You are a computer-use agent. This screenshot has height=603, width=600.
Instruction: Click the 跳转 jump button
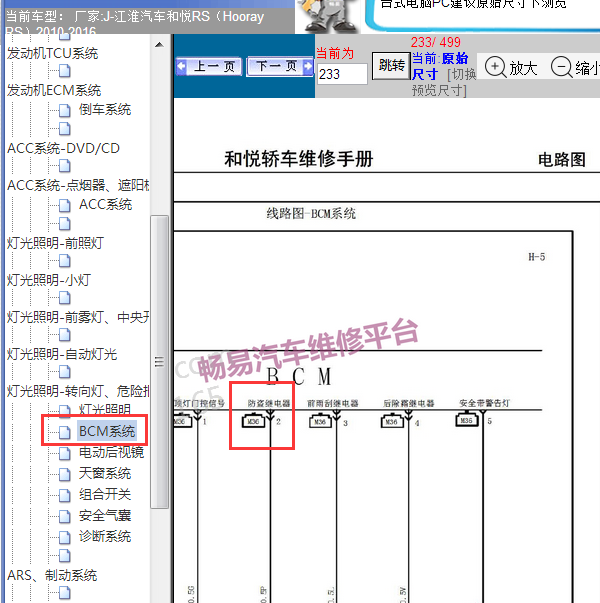click(x=391, y=66)
